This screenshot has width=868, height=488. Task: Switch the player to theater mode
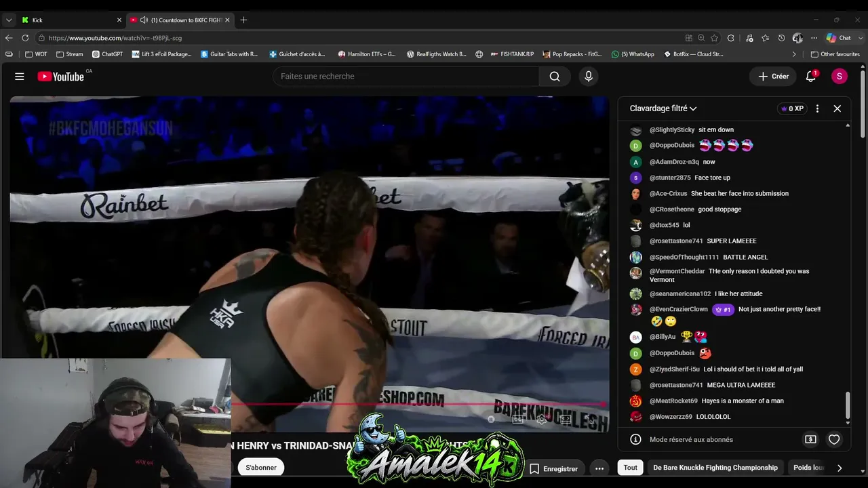(x=565, y=420)
